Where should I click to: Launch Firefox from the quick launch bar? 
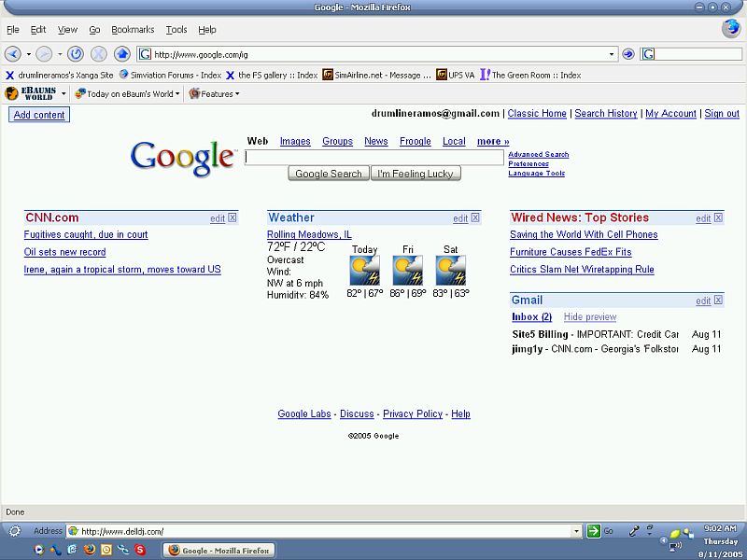coord(90,550)
